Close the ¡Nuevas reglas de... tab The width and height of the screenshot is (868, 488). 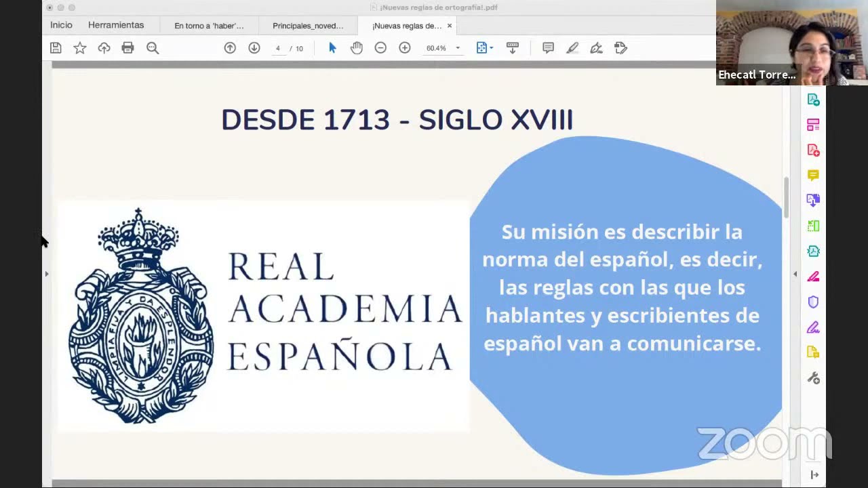point(449,26)
